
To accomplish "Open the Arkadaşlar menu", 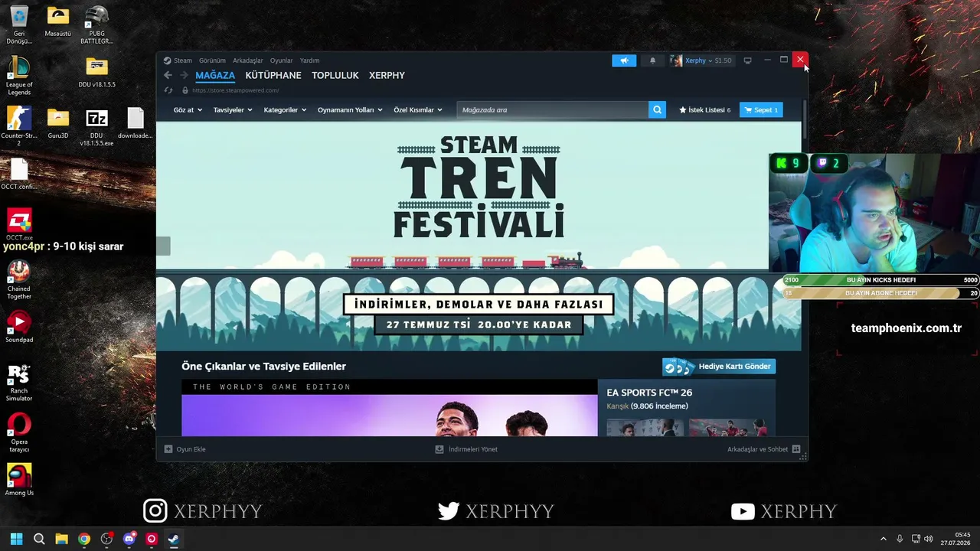I will point(248,60).
